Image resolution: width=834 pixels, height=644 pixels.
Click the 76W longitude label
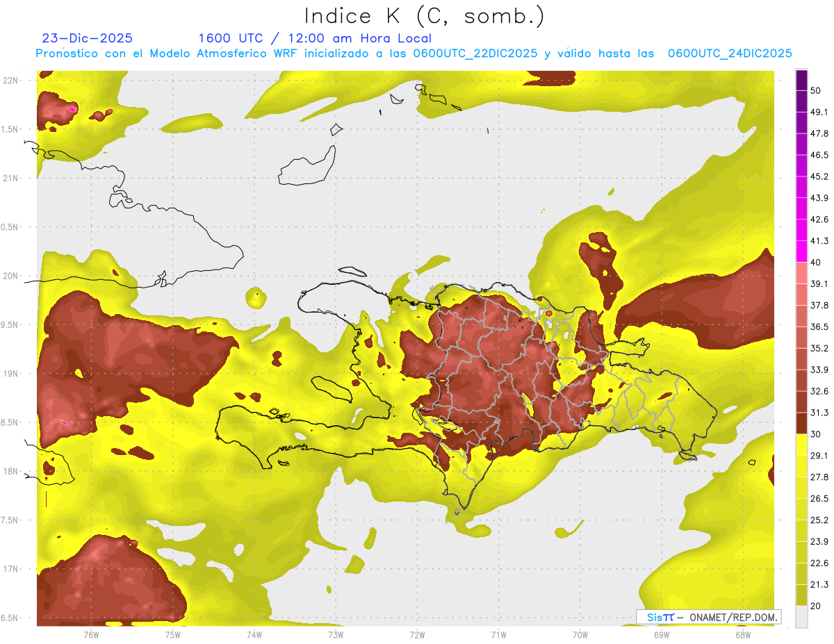tap(91, 634)
